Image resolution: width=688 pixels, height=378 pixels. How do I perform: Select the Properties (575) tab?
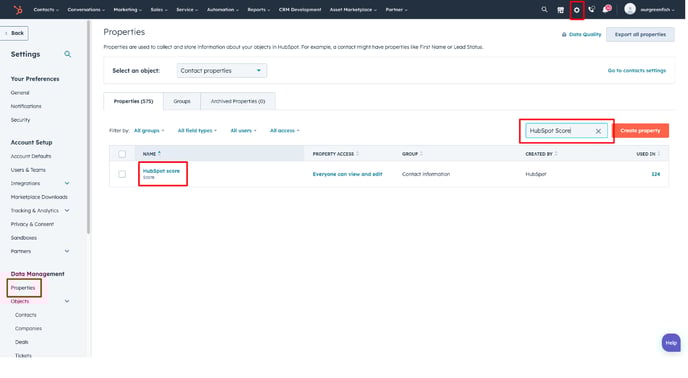pos(133,101)
